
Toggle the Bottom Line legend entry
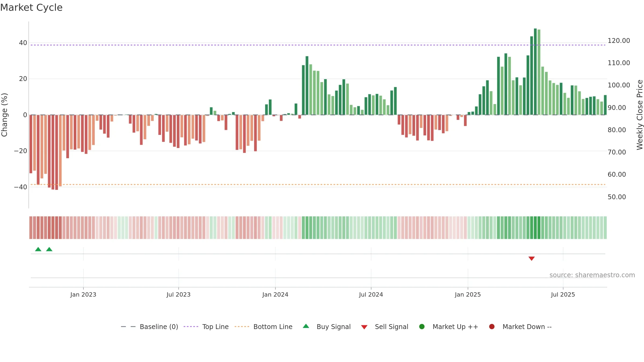[263, 327]
